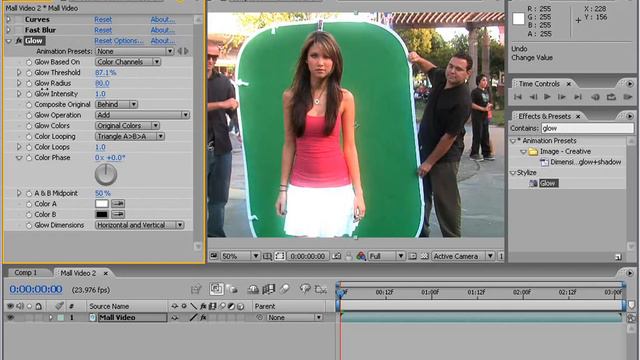Expand the Curves effect
The image size is (640, 360).
point(9,20)
